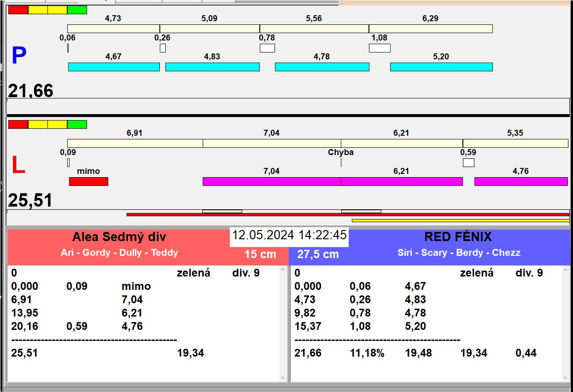Click the large 25,51 total in lane L
The width and height of the screenshot is (573, 392).
pos(30,201)
